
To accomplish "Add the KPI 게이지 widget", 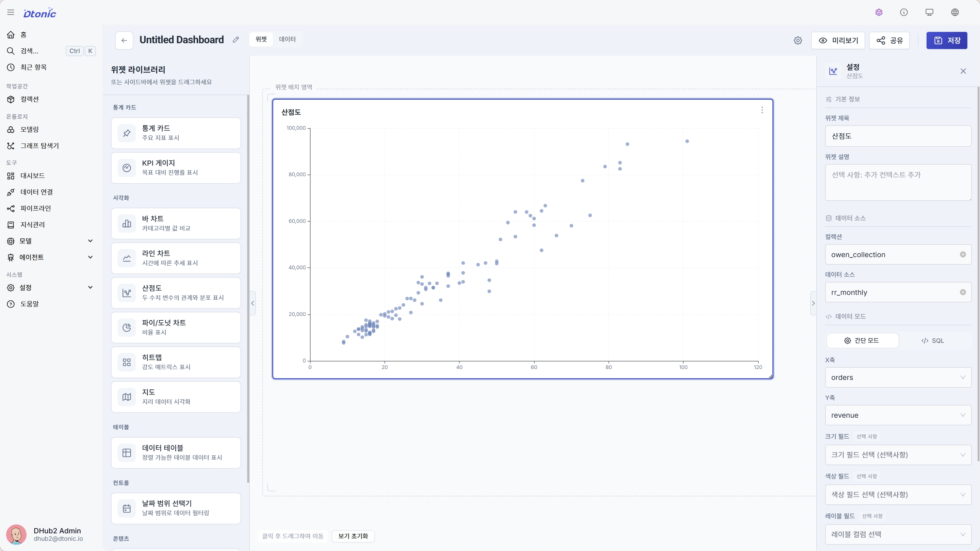I will 176,168.
